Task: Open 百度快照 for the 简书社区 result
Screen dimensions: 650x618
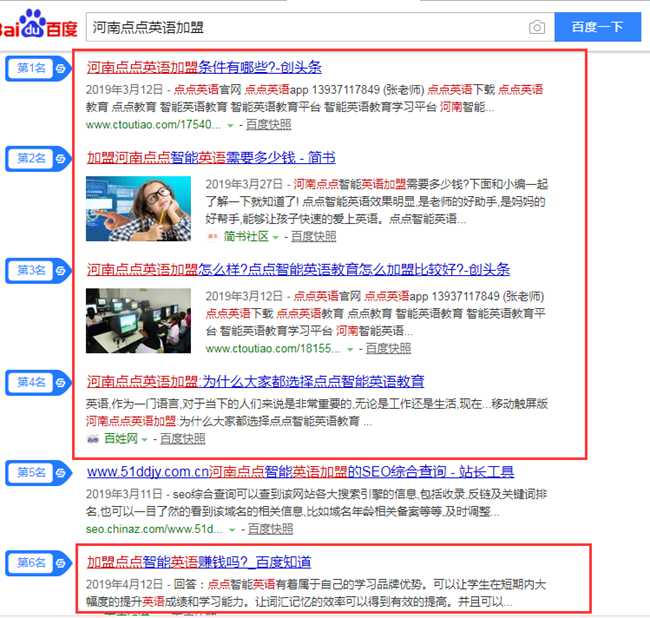Action: click(x=313, y=237)
